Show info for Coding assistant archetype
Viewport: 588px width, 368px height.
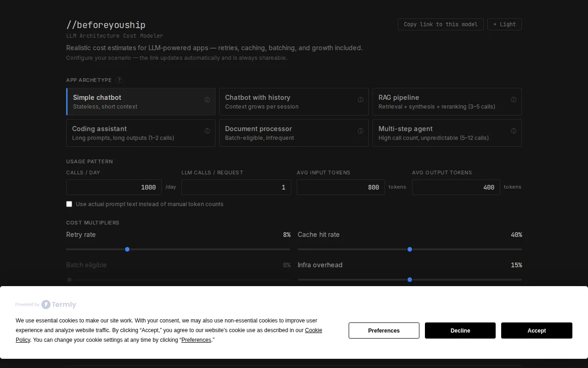[207, 131]
